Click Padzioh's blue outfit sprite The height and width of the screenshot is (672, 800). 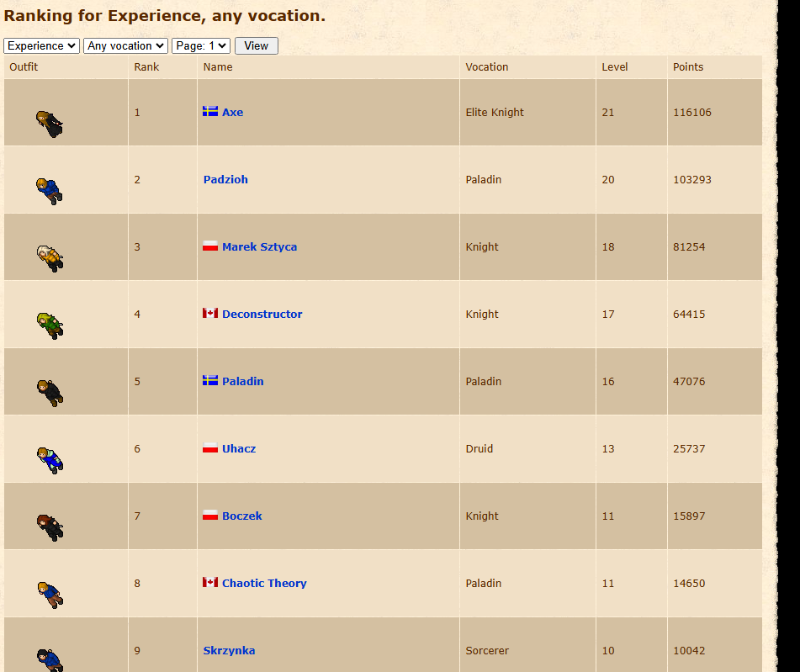coord(50,191)
